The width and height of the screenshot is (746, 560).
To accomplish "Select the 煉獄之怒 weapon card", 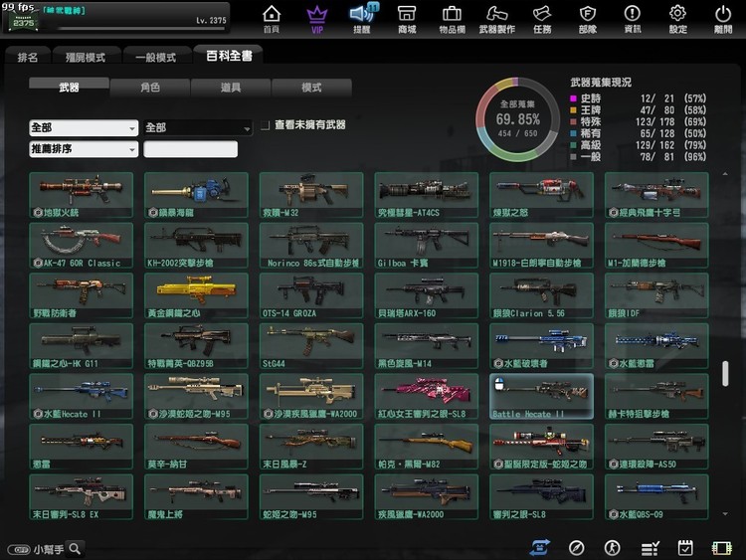I will click(541, 195).
